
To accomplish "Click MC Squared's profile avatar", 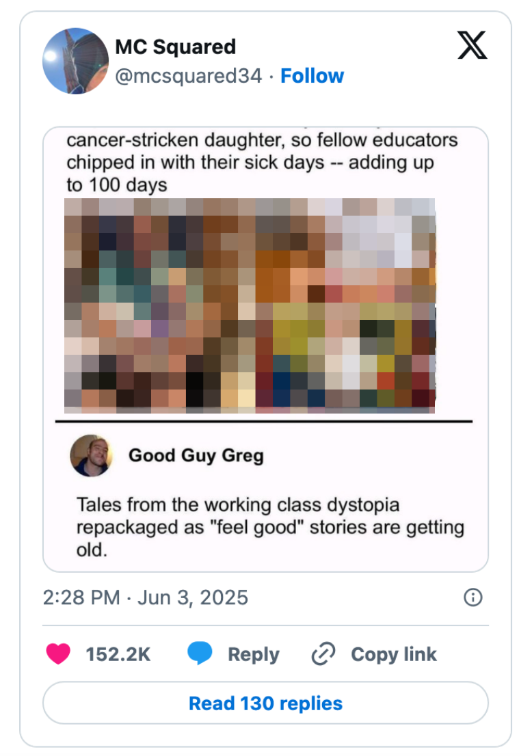I will pyautogui.click(x=76, y=60).
